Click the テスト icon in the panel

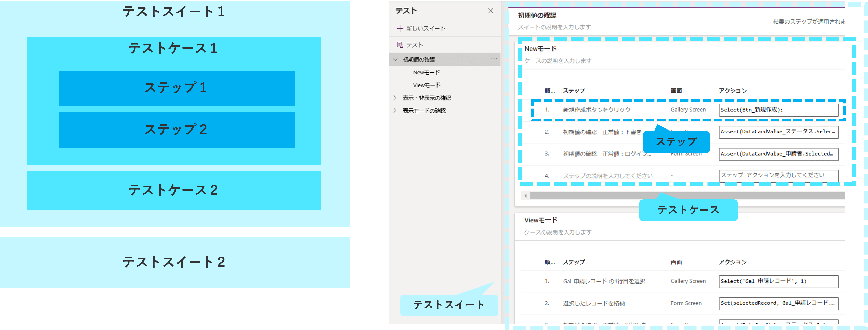[400, 45]
